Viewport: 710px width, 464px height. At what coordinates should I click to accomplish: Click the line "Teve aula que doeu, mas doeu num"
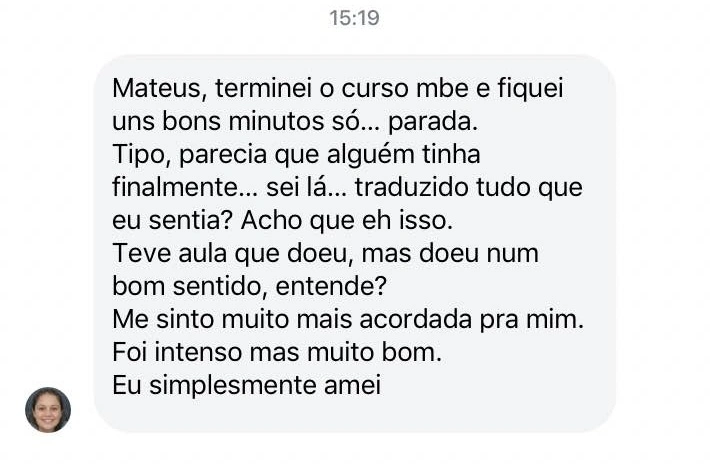[x=325, y=254]
